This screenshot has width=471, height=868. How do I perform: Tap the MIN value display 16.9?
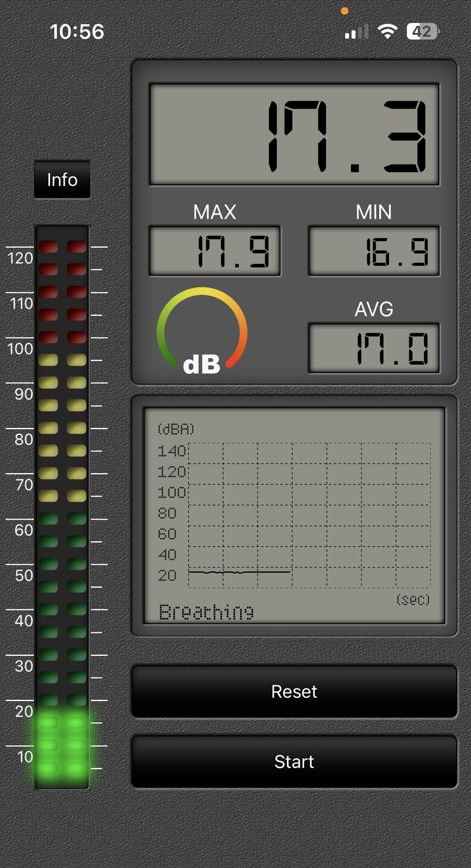coord(374,251)
